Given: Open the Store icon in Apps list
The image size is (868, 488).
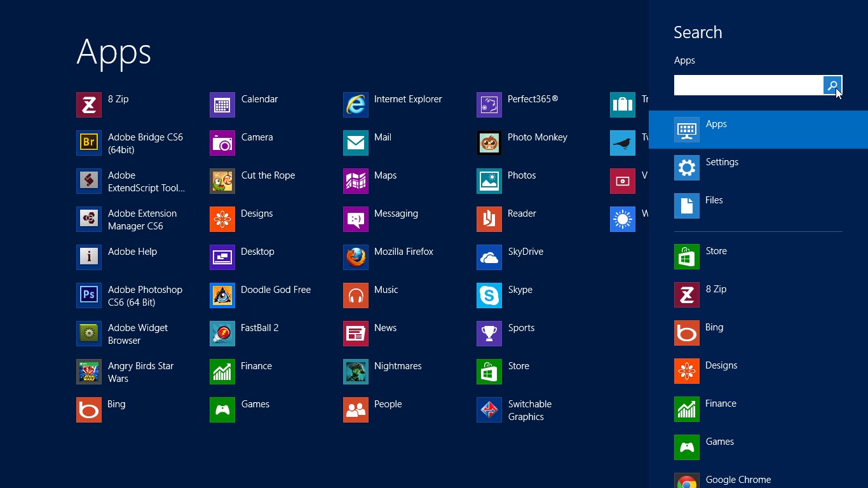Looking at the screenshot, I should [x=489, y=372].
